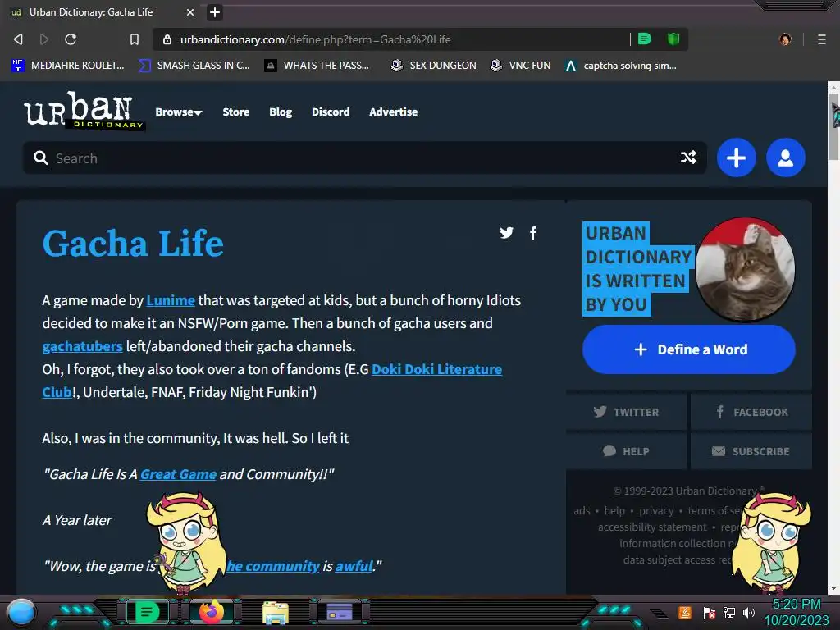Click the padlock site info icon
Screen dimensions: 840x630
point(167,39)
